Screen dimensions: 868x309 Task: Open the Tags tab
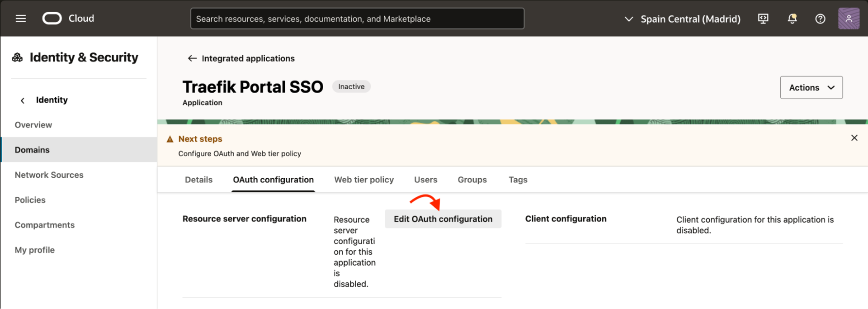tap(518, 180)
